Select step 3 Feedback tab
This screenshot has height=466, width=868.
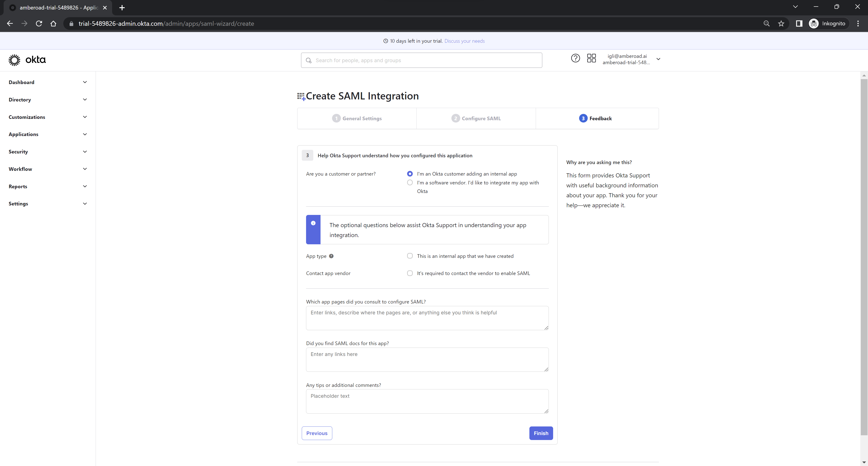point(597,118)
